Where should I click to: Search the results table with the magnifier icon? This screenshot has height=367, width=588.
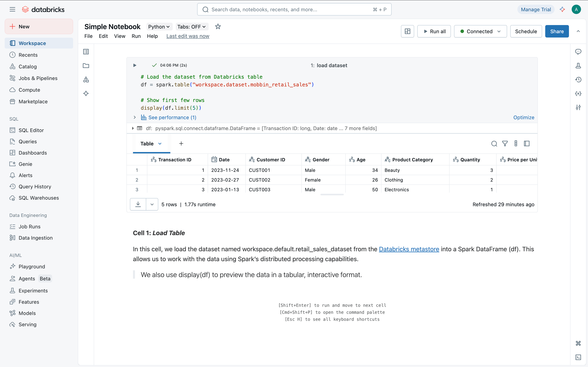pos(494,144)
